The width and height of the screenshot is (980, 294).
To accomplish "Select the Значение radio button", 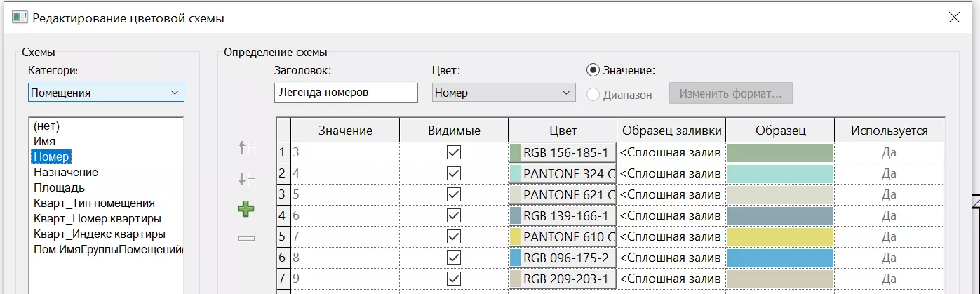I will tap(593, 70).
